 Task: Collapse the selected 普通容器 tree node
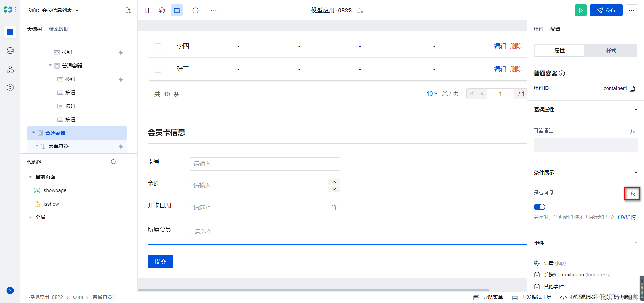pyautogui.click(x=34, y=133)
